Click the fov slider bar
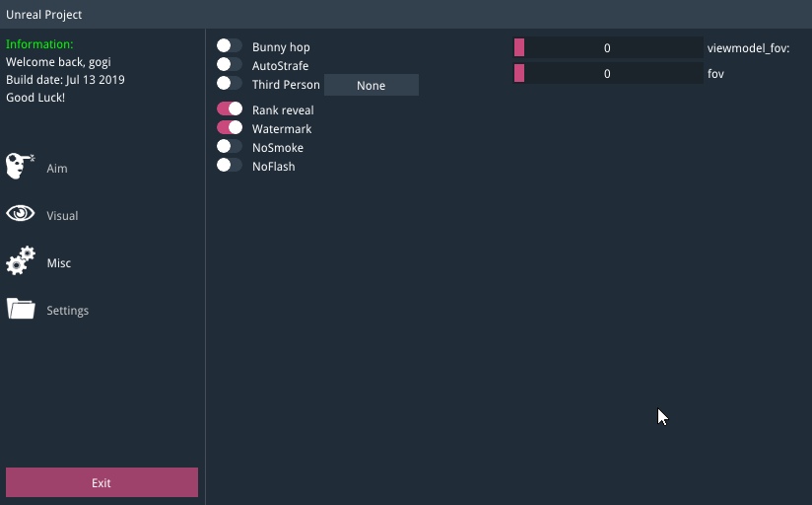 pyautogui.click(x=608, y=73)
